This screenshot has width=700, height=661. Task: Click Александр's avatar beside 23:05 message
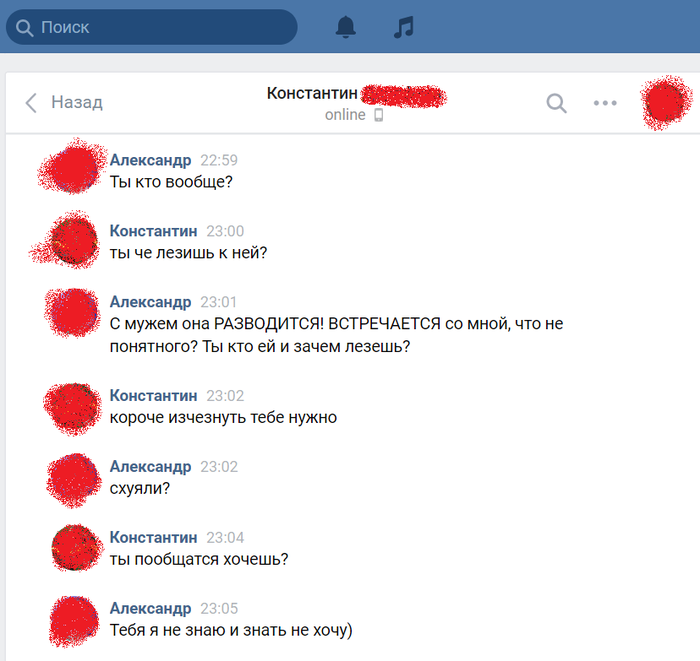pos(74,621)
